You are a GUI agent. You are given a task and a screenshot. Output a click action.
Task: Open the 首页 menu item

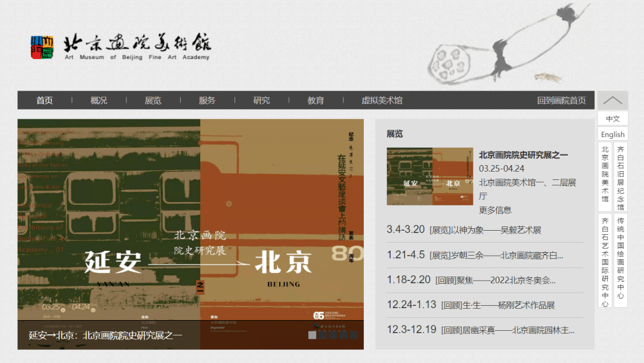point(45,100)
